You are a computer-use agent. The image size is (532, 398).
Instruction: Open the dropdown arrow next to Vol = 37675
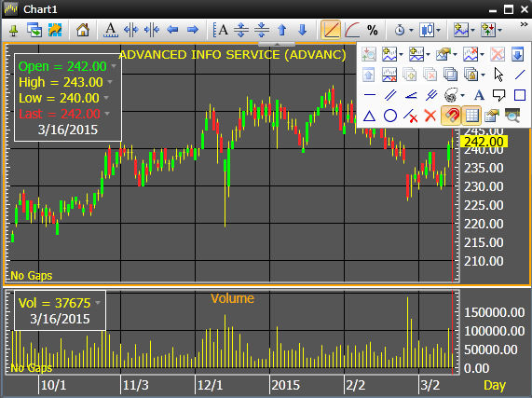[98, 303]
